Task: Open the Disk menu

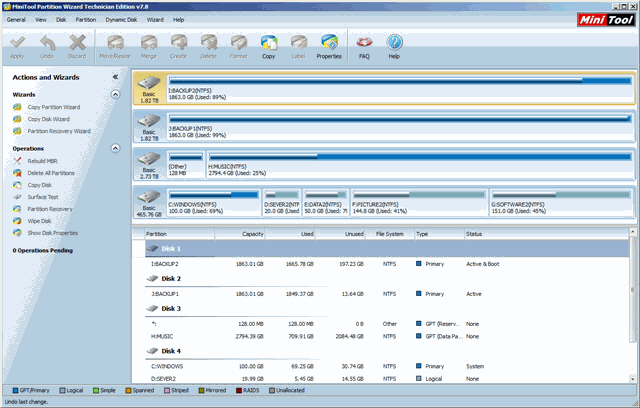Action: [x=61, y=20]
